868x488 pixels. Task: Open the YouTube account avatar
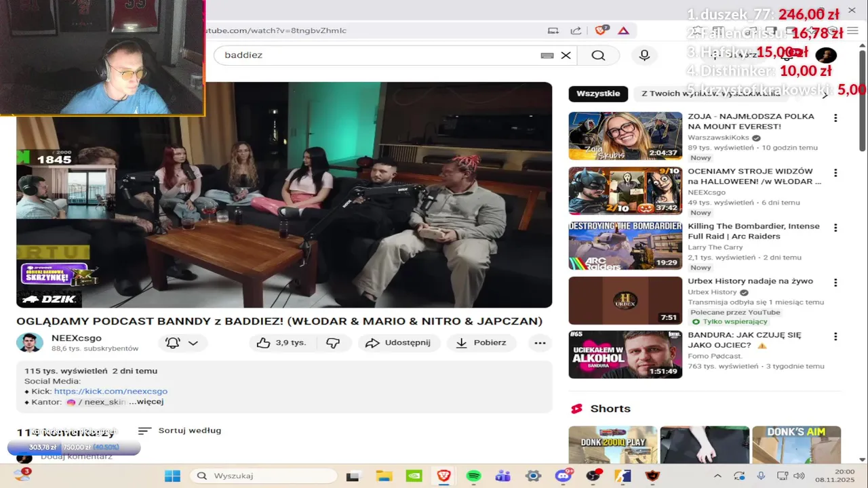coord(826,55)
